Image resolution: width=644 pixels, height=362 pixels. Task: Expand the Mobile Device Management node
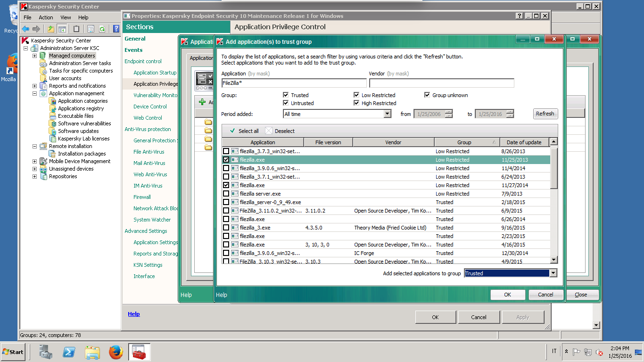click(x=34, y=161)
